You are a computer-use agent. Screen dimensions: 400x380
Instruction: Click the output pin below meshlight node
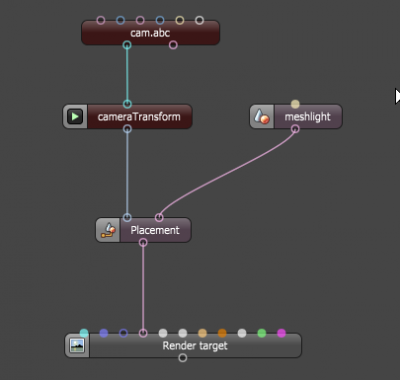coord(295,129)
